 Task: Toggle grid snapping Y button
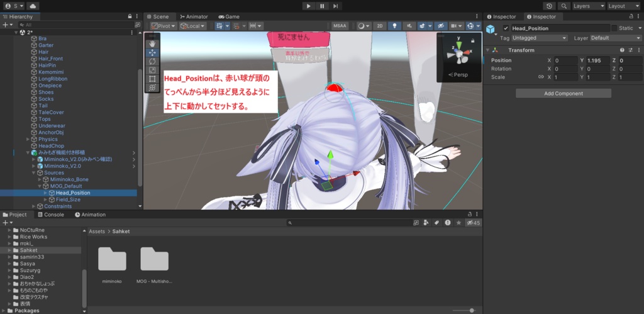tap(219, 26)
